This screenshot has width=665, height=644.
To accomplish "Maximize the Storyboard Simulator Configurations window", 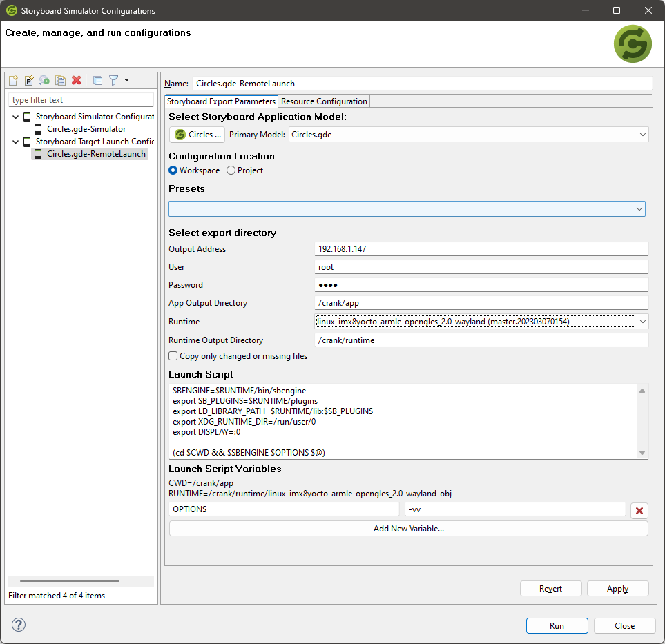I will click(x=617, y=10).
